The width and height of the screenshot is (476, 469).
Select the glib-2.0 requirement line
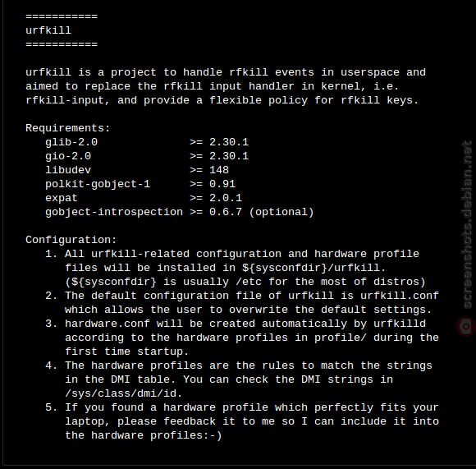pos(147,142)
